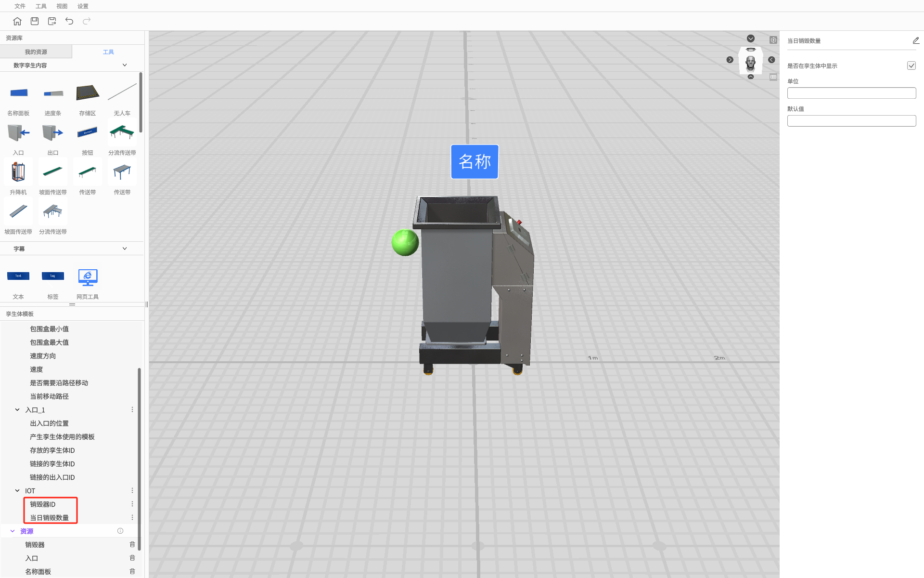
Task: Collapse the 字幕 section chevron
Action: tap(125, 249)
